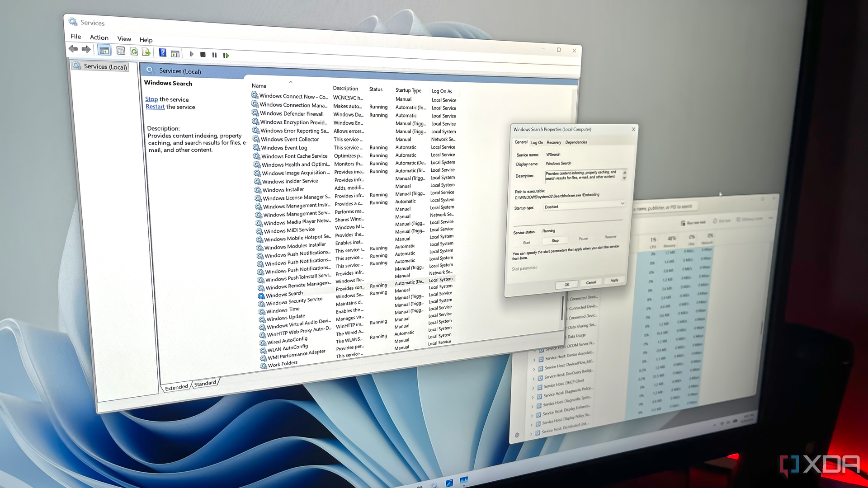Click Description box scroll-down arrow in dialog
Image resolution: width=868 pixels, height=488 pixels.
pyautogui.click(x=625, y=178)
